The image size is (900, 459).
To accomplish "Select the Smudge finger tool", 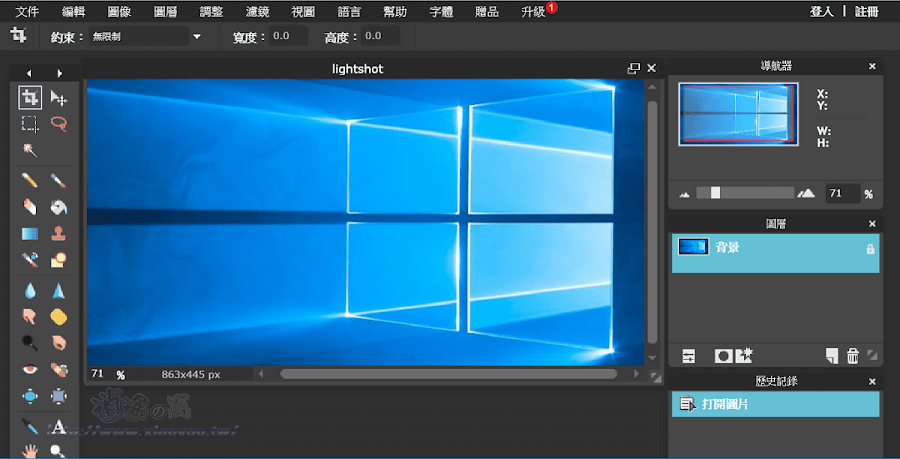I will click(30, 316).
